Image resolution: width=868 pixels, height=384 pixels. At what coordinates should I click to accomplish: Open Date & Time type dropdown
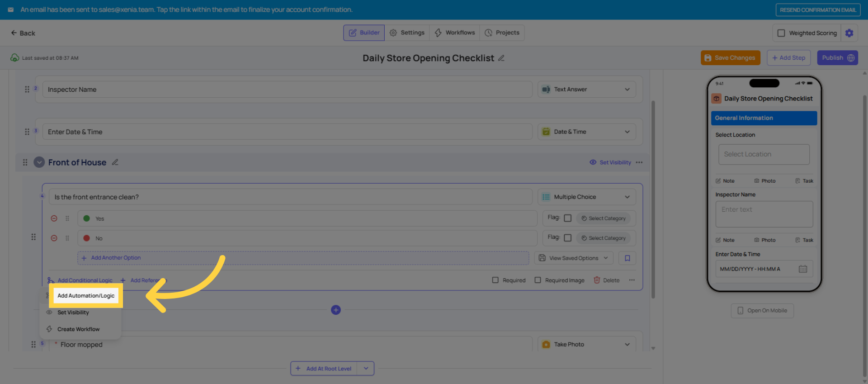[587, 132]
